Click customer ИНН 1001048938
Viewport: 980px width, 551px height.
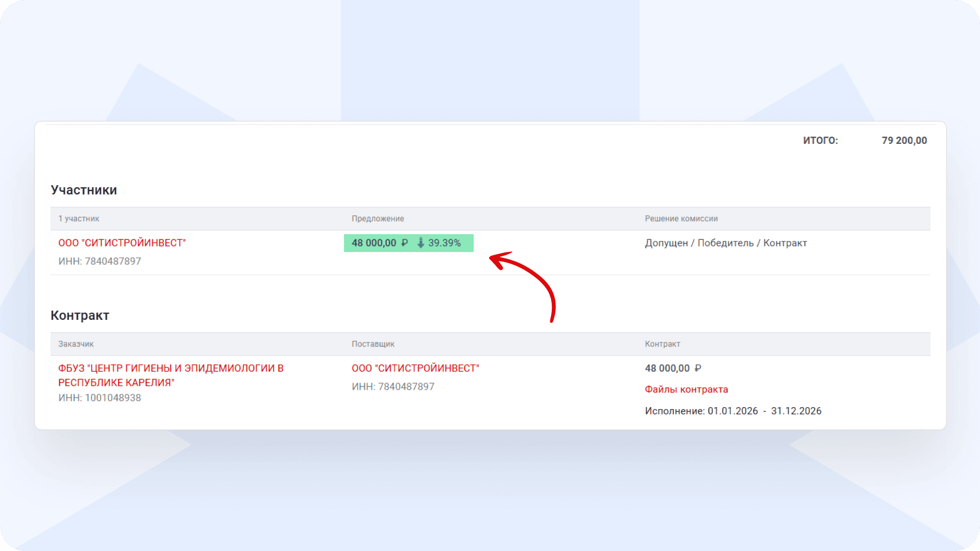(x=100, y=398)
